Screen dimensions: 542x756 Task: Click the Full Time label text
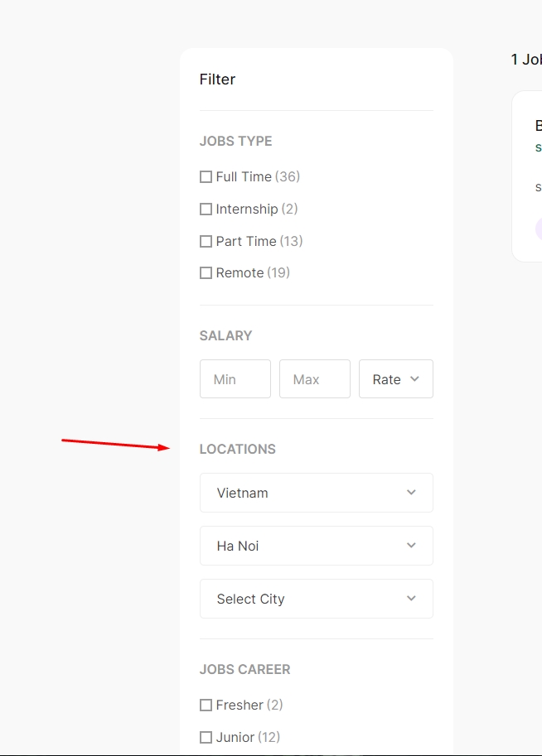pos(244,177)
